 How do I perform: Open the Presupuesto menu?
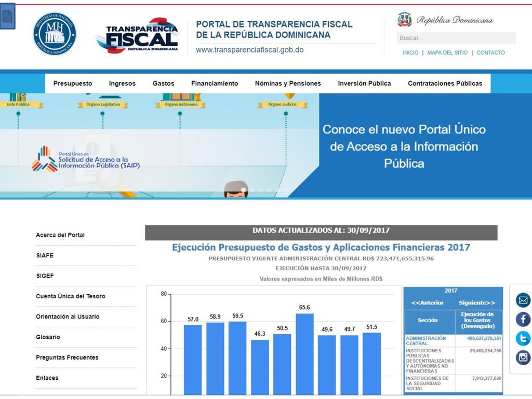(x=73, y=84)
